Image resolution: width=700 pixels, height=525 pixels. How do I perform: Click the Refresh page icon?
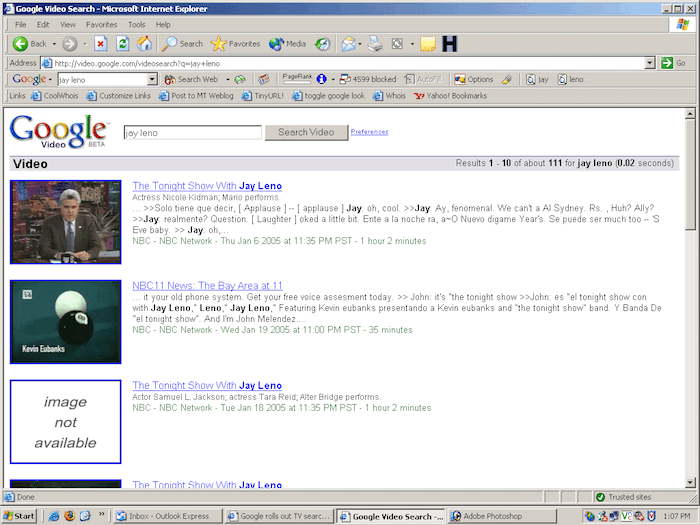point(122,44)
